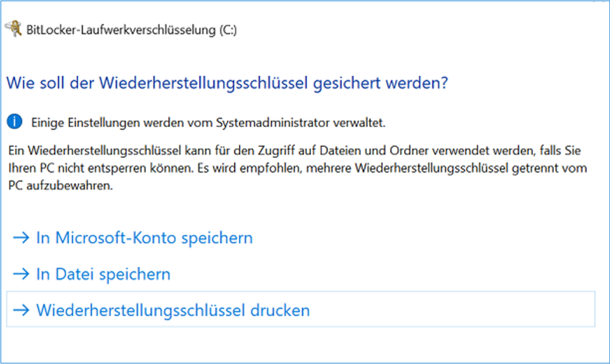Choose Wiederherstellungsschlüssel drucken
Screen dimensions: 610x364
pos(301,309)
